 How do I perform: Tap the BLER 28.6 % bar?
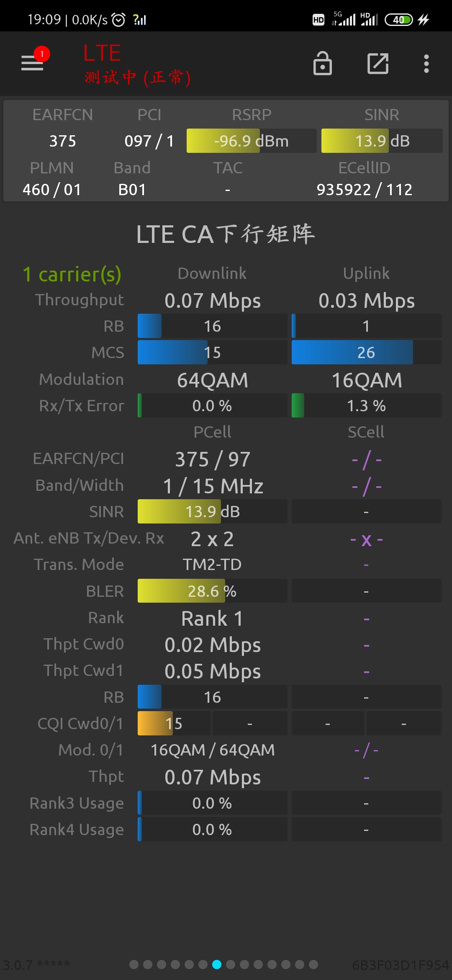[x=212, y=591]
